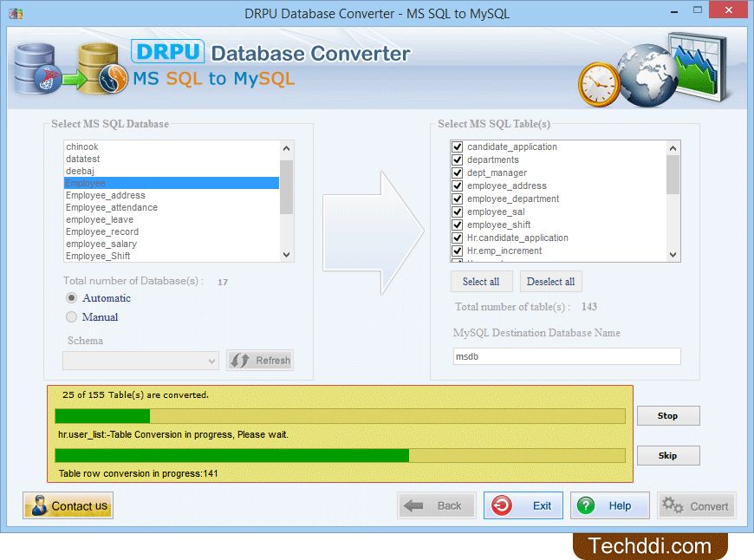Image resolution: width=754 pixels, height=560 pixels.
Task: Uncheck the employee_sal table checkbox
Action: [458, 212]
